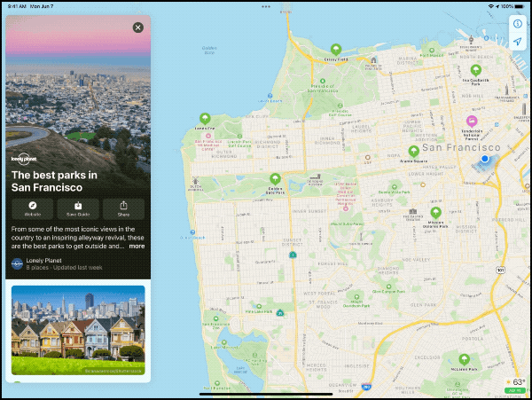Viewport: 532px width, 400px height.
Task: Tap the Fort Funston park marker
Action: click(x=217, y=383)
